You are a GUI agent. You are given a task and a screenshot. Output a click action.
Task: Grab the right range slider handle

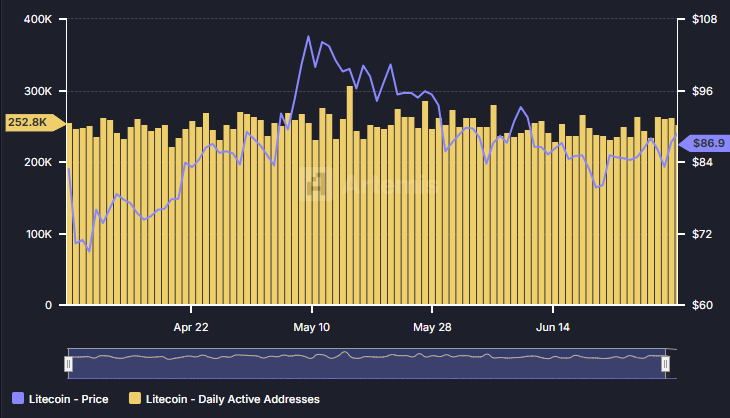[x=666, y=364]
